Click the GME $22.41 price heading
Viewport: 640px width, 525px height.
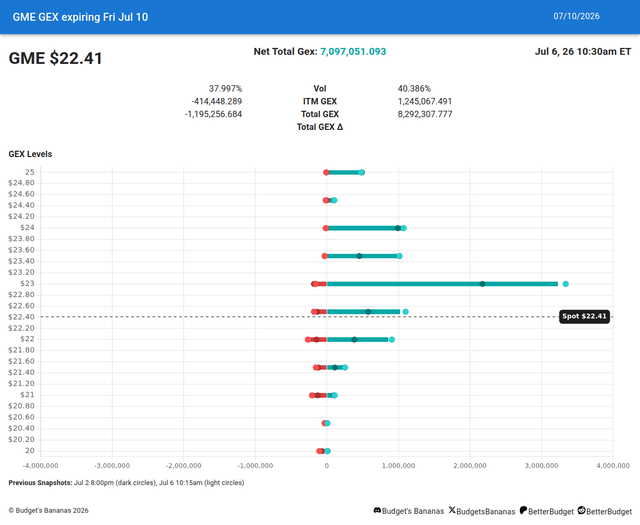[56, 58]
